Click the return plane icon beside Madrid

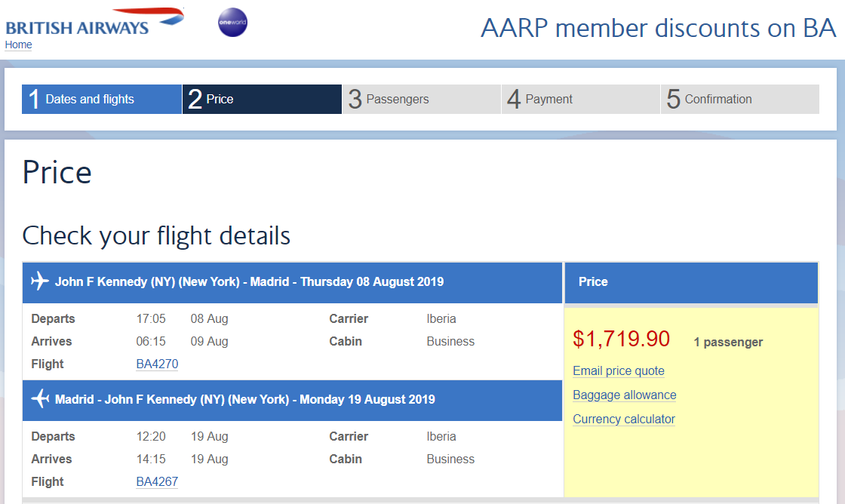pos(40,400)
